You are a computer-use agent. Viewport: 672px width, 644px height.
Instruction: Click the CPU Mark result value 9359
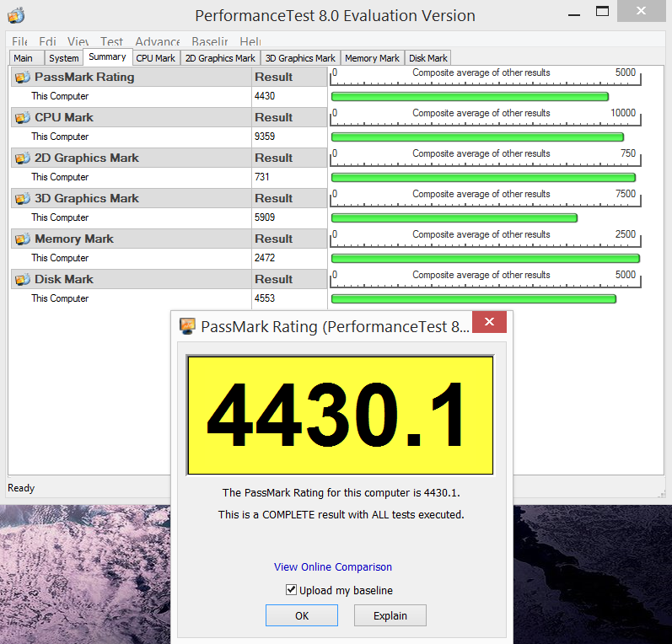tap(265, 137)
